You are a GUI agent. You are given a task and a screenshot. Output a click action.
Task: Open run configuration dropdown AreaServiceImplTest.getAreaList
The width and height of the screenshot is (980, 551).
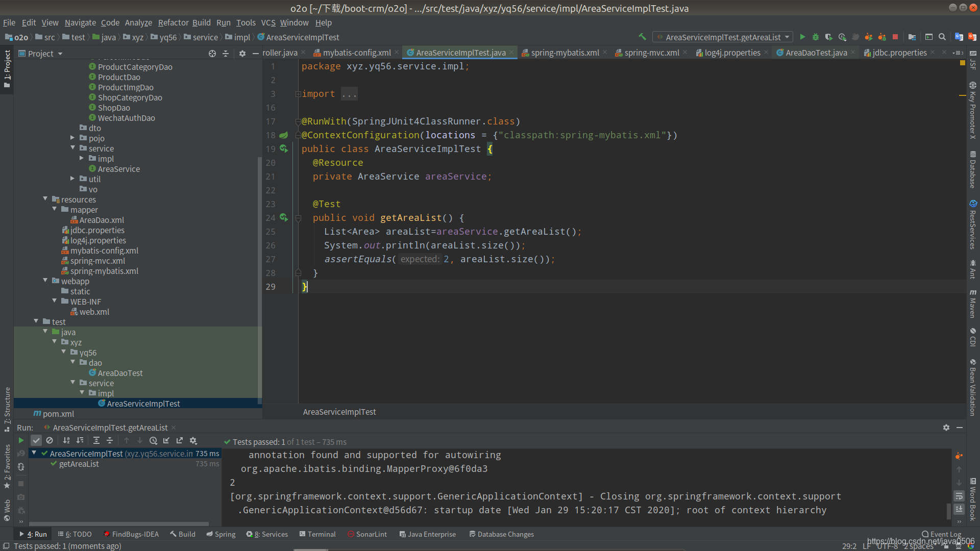tap(723, 37)
